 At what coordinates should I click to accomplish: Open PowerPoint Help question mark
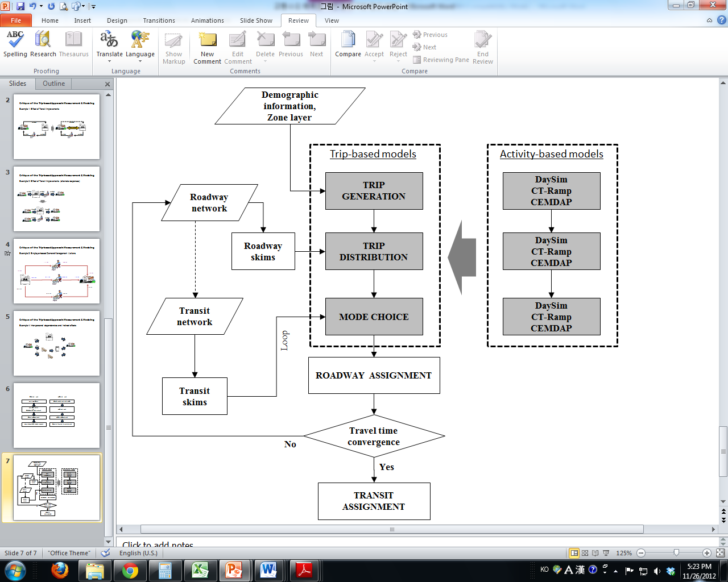point(721,20)
